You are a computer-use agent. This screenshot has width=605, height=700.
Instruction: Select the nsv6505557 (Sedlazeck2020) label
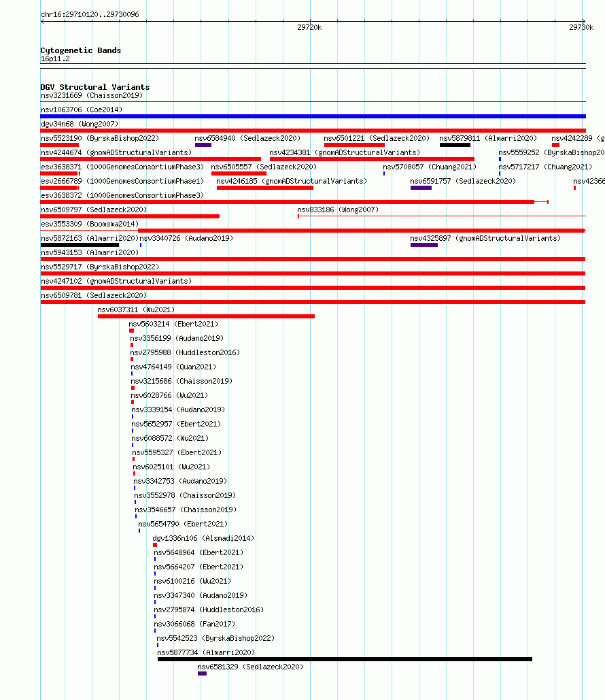click(264, 167)
